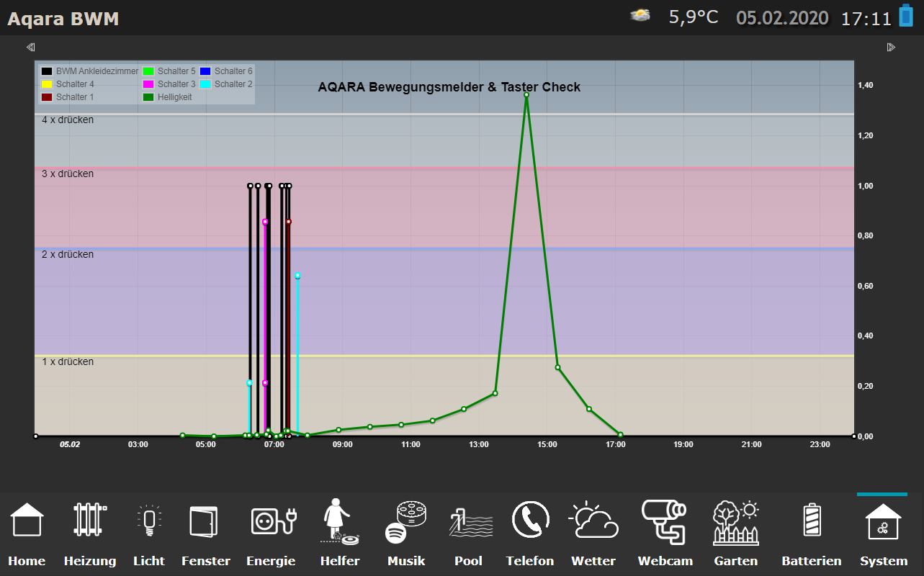
Task: Click the '4 x drücken' band label
Action: click(68, 120)
